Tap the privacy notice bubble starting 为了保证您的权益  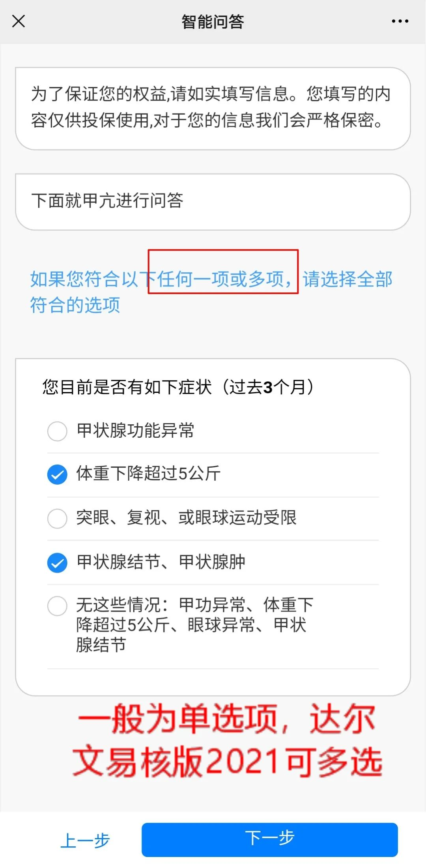click(213, 108)
